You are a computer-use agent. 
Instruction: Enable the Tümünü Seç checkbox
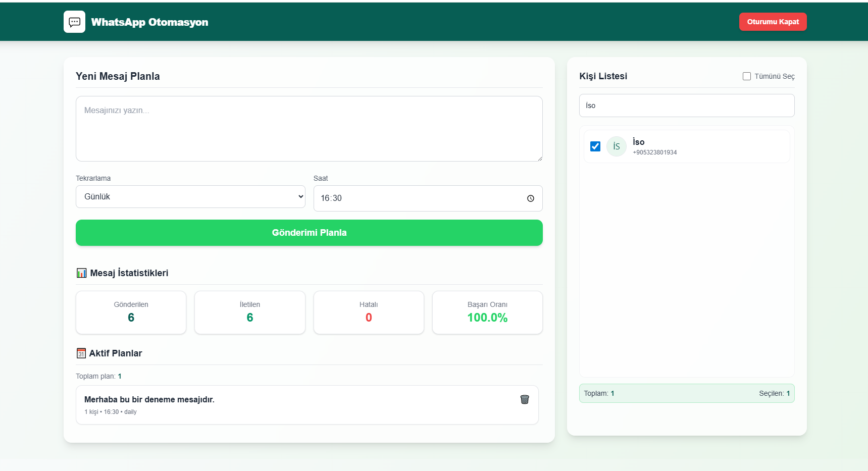point(747,76)
